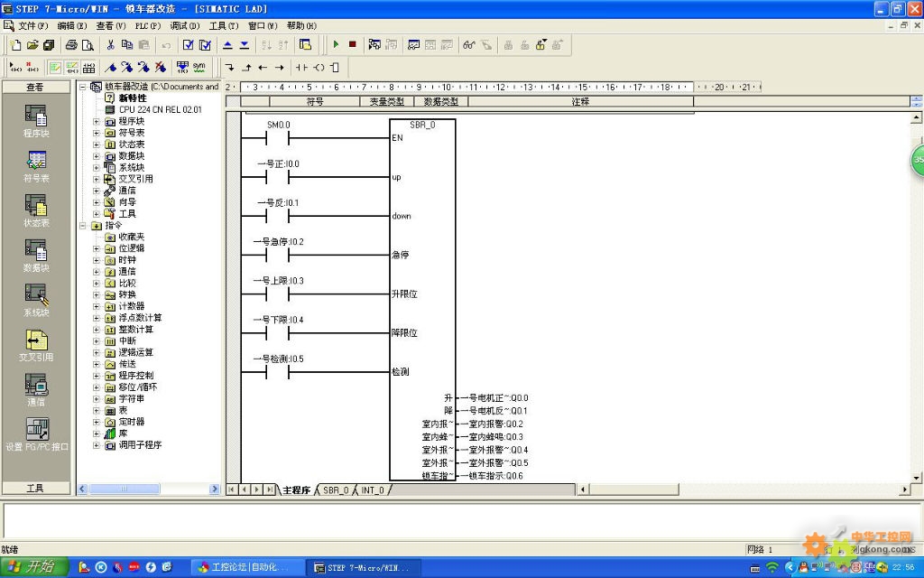Copy the selection using the copy icon

tap(126, 45)
